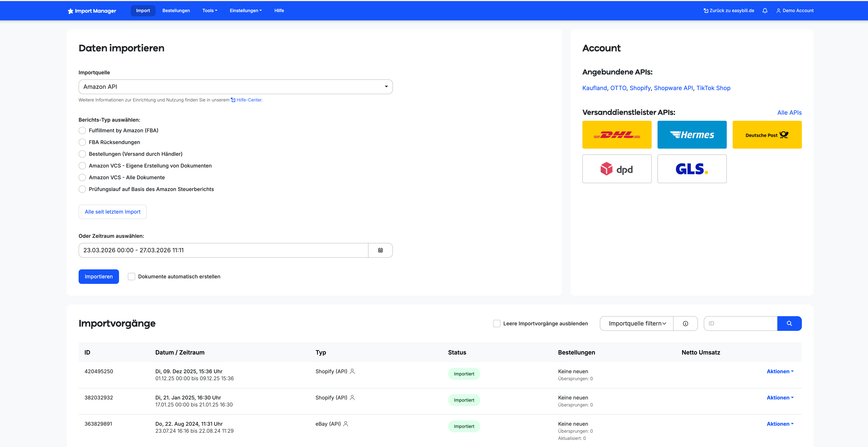Click the notification bell icon
868x447 pixels.
pyautogui.click(x=765, y=11)
